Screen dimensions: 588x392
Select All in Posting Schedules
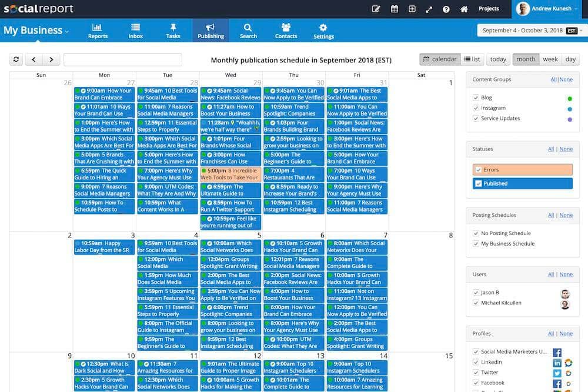click(551, 215)
